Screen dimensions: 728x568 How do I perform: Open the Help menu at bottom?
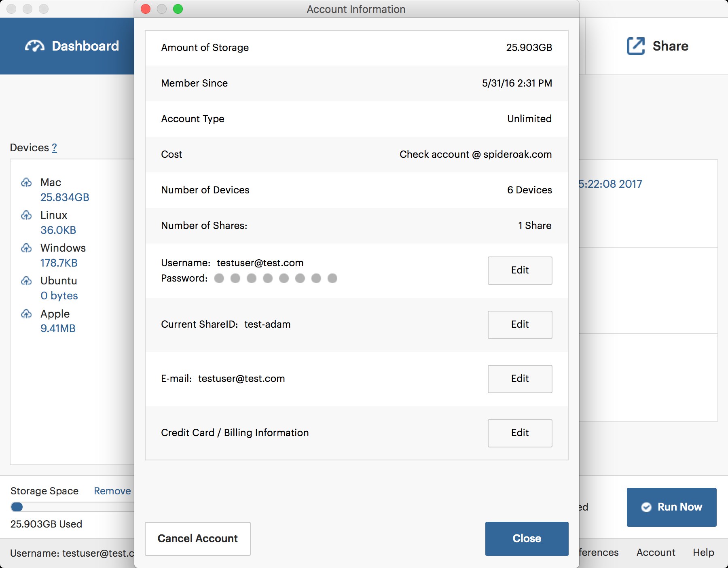tap(703, 552)
